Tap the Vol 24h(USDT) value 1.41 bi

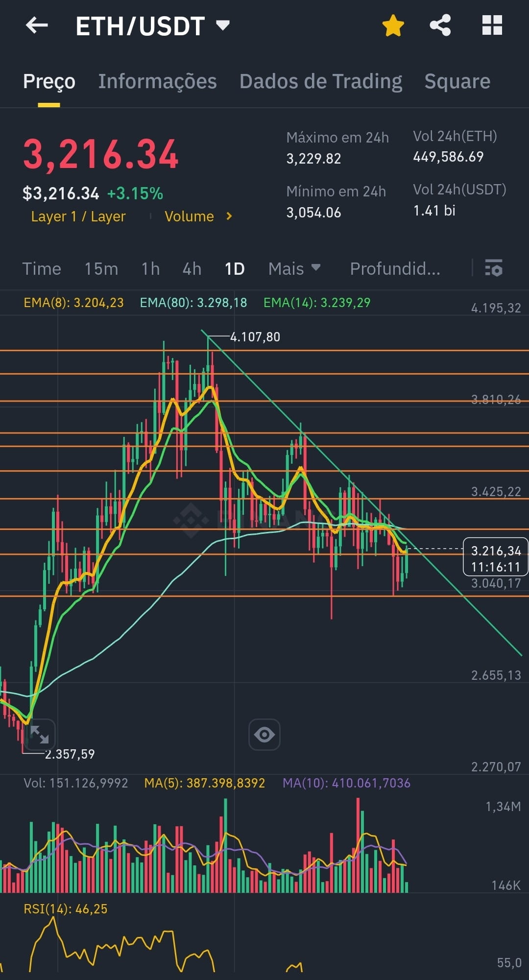tap(434, 211)
